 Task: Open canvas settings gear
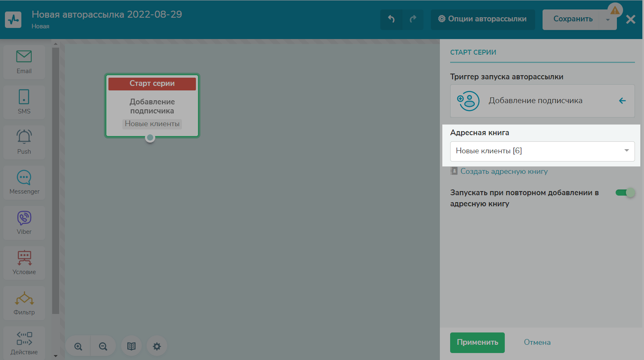[157, 346]
